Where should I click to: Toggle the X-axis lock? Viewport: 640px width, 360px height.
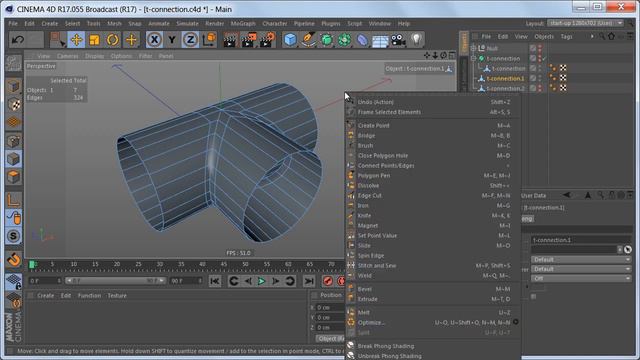click(x=154, y=40)
